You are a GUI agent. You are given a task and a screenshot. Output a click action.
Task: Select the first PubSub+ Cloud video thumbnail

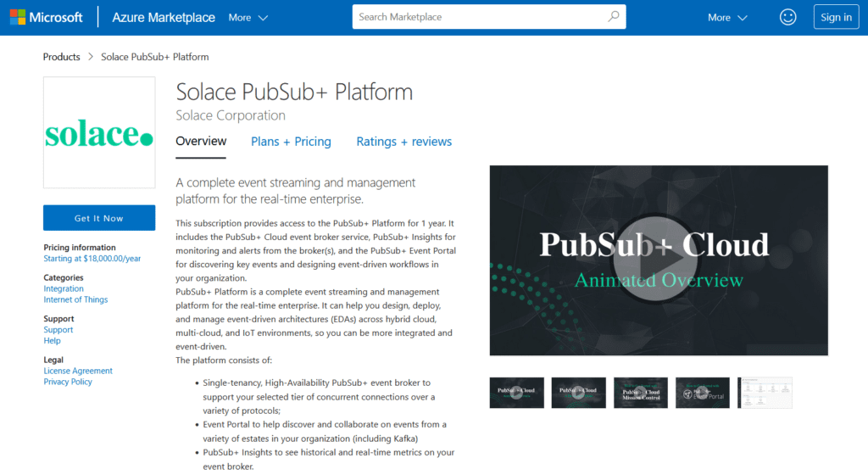tap(516, 393)
